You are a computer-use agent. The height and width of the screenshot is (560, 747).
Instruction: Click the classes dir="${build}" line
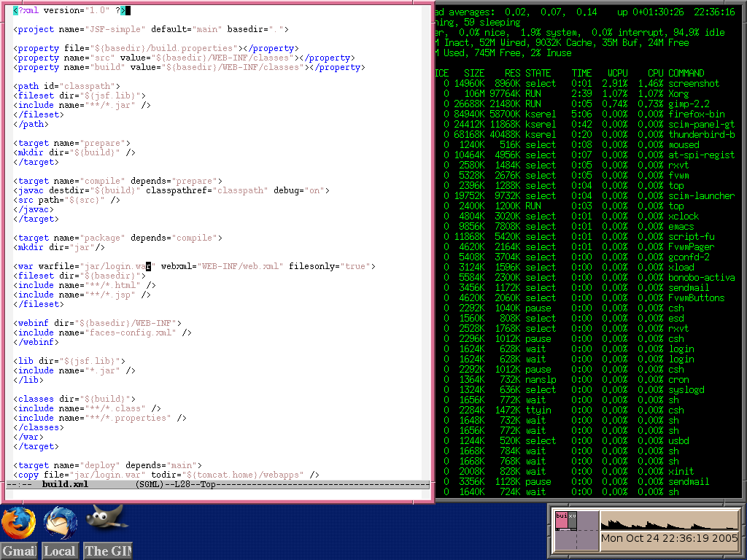pos(74,399)
